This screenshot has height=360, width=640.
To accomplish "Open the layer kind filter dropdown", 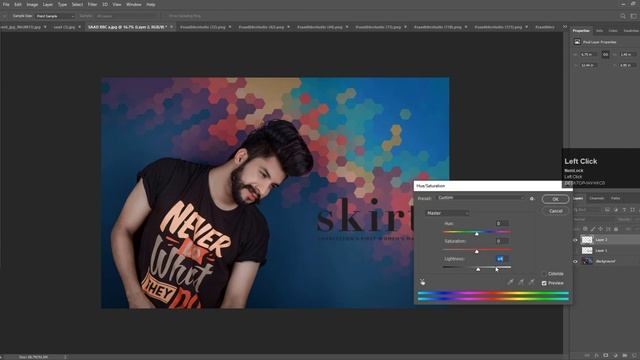I will tap(588, 210).
